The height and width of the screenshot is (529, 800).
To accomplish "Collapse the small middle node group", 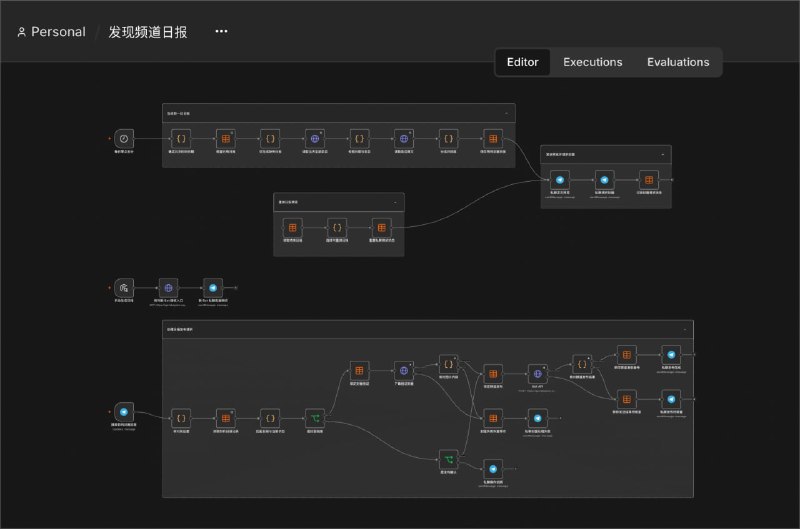I will 395,203.
